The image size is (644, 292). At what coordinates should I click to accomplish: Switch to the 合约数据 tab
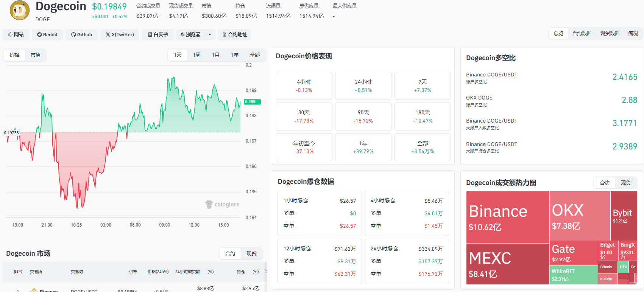(x=582, y=33)
